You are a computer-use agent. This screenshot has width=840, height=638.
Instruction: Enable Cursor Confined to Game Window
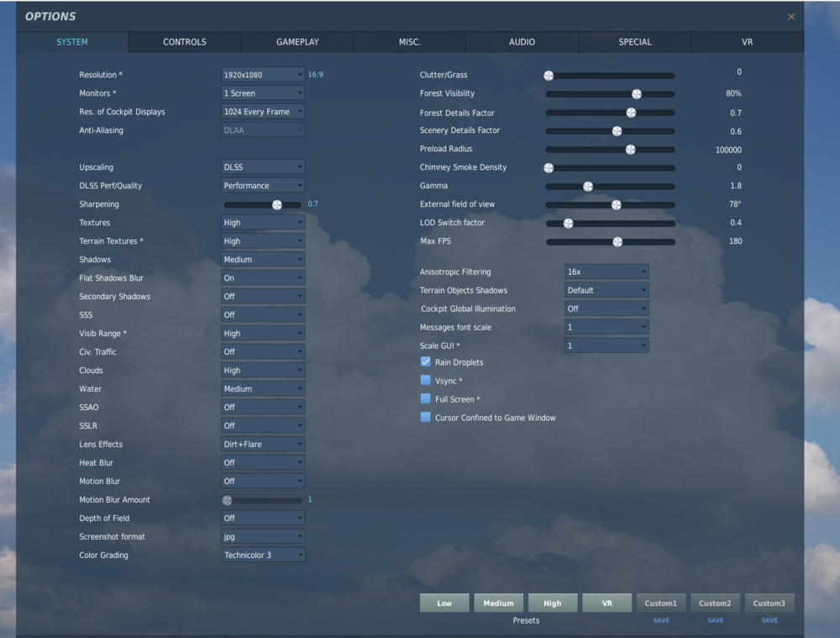425,417
